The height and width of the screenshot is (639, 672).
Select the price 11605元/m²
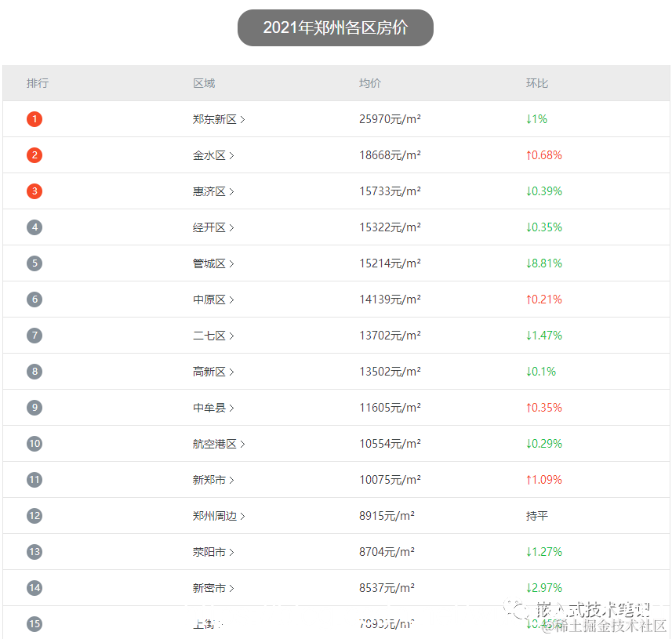pyautogui.click(x=390, y=407)
